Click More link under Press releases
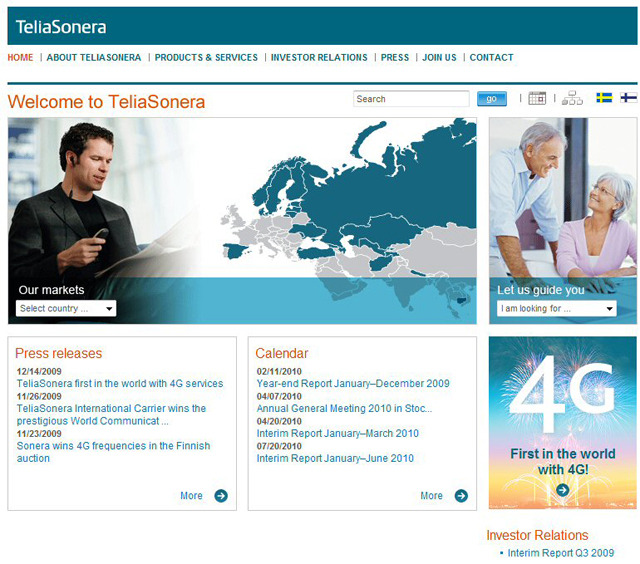 (191, 496)
